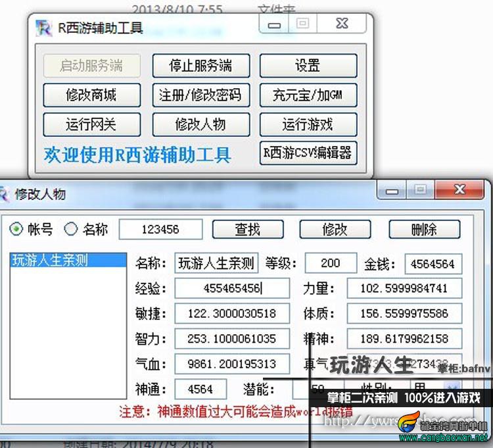493x448 pixels.
Task: Select 玩游人生亲测 in the character list
Action: point(68,261)
